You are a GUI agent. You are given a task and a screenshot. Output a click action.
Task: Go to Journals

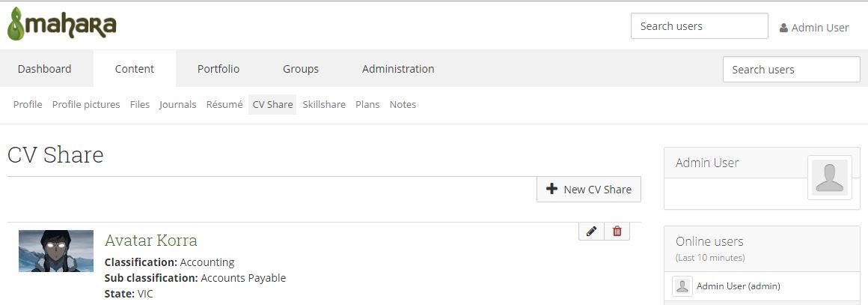178,105
